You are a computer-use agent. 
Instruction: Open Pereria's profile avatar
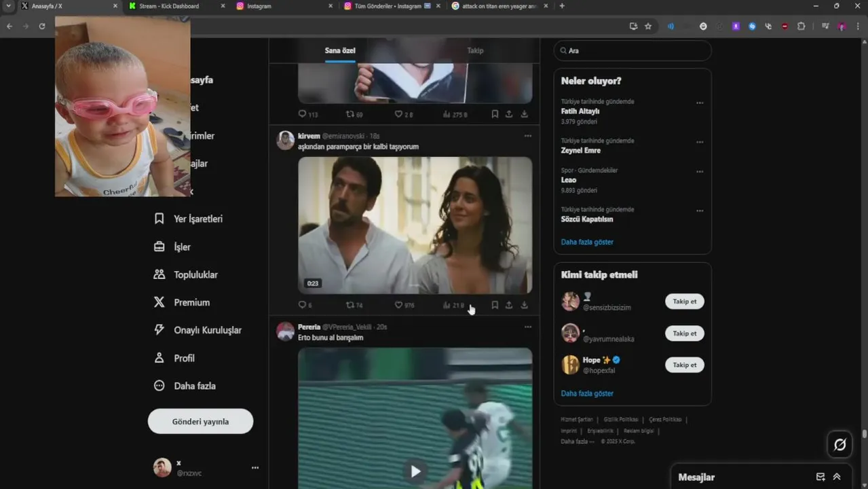click(286, 331)
